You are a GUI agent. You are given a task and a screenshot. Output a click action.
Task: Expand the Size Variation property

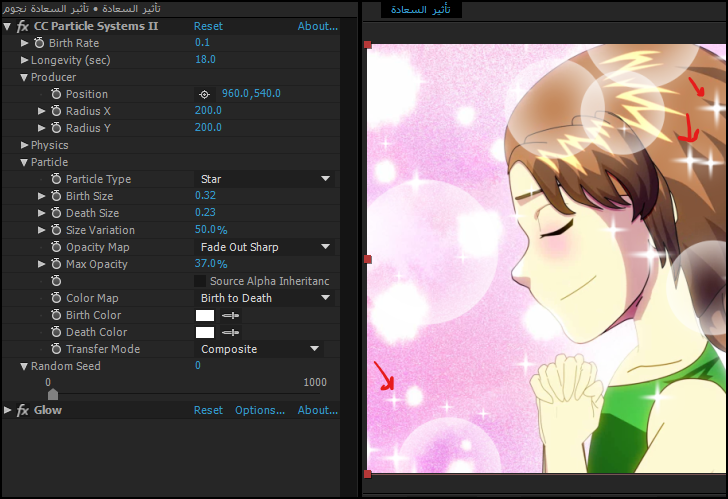41,230
